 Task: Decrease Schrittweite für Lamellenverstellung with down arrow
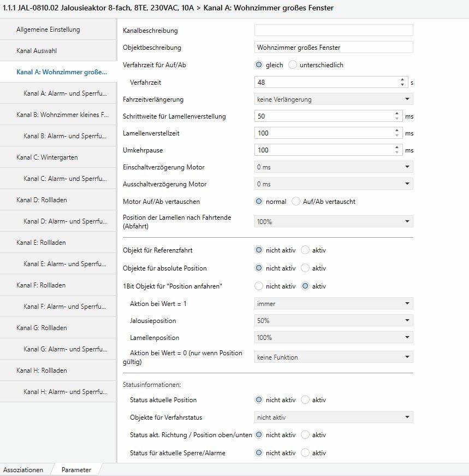coord(397,119)
